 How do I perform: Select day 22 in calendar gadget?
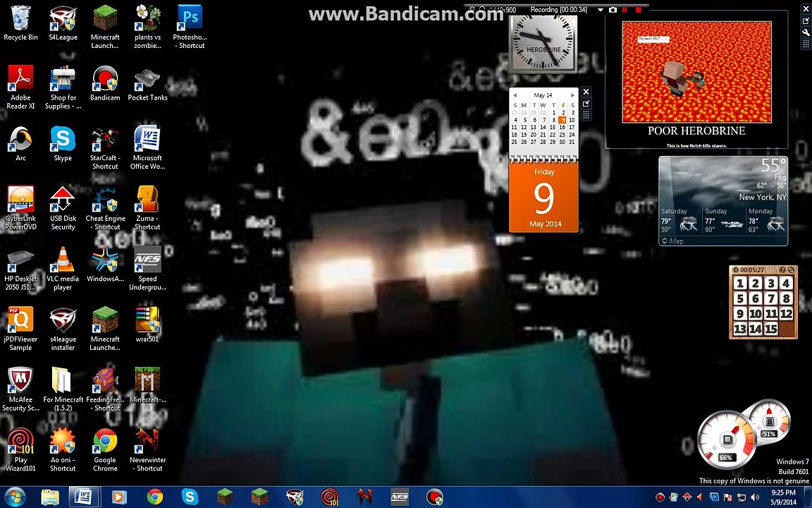pos(553,134)
